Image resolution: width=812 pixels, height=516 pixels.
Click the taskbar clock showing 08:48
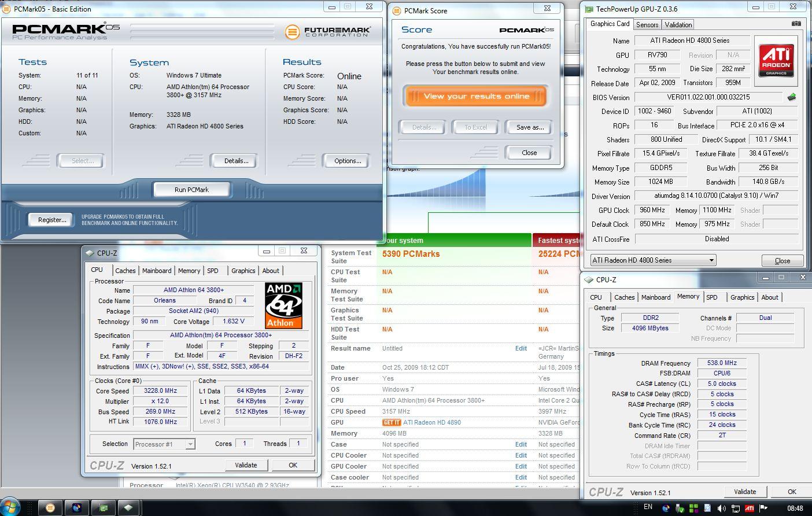(x=795, y=508)
